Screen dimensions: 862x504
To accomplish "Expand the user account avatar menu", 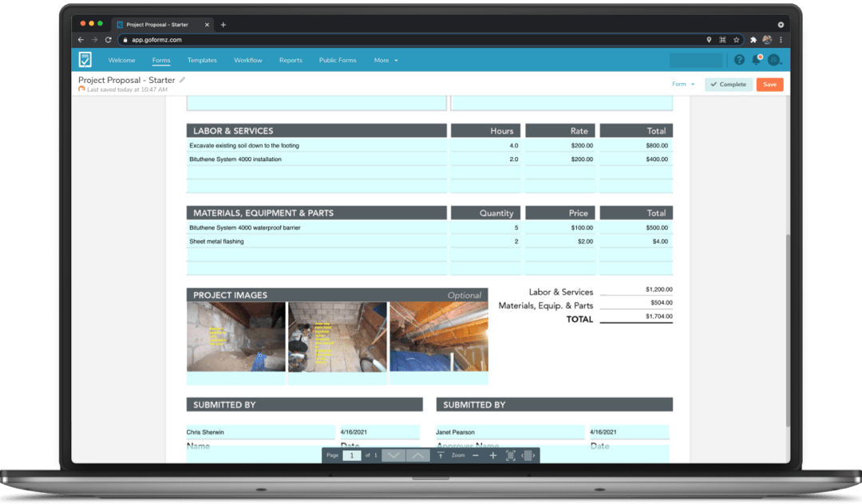I will (774, 60).
